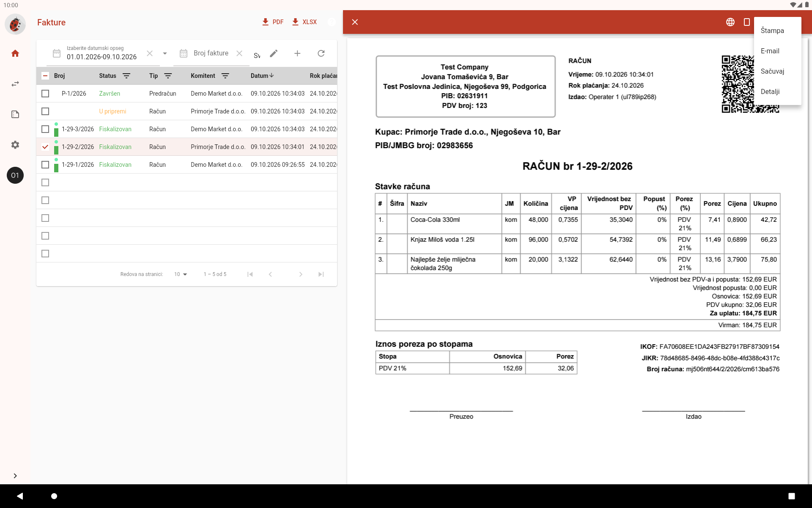Image resolution: width=812 pixels, height=508 pixels.
Task: Click the globe language icon
Action: pyautogui.click(x=730, y=22)
